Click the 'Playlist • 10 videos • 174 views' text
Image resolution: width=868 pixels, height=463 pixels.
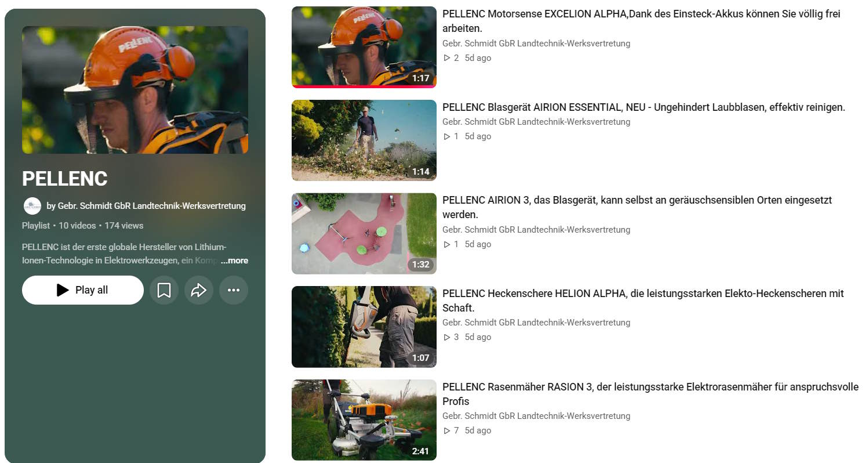pos(82,226)
